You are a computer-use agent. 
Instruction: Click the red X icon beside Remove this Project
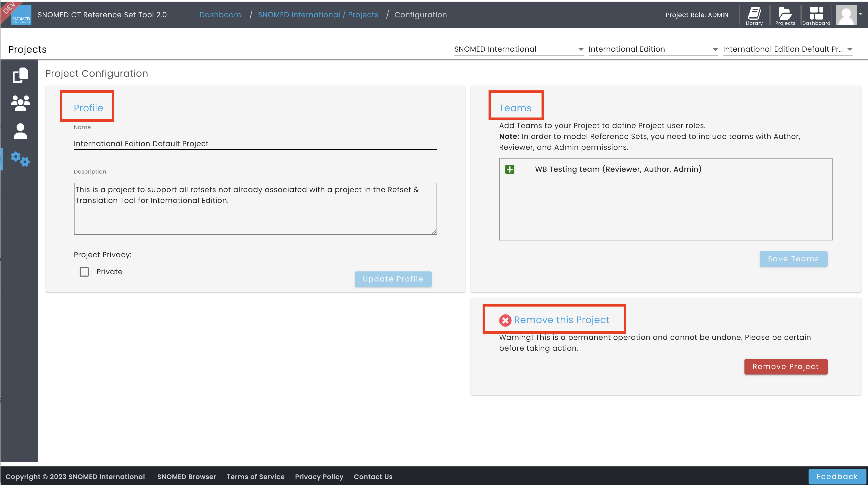505,320
